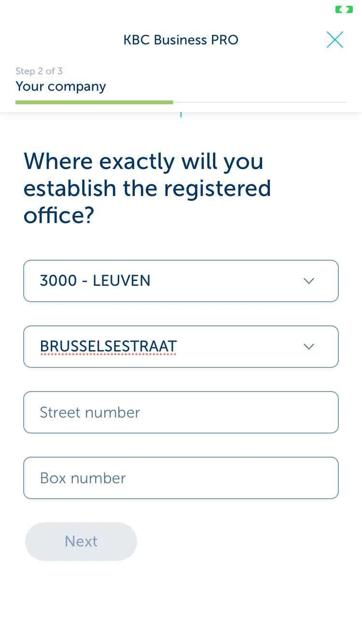Tap the green status indicator icon
Screen dimensions: 362x644
pos(344,9)
